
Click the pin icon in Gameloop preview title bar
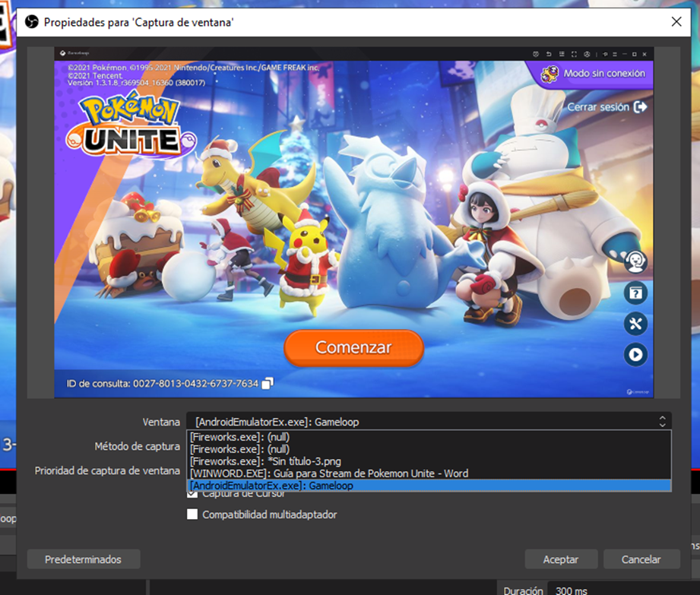[605, 54]
